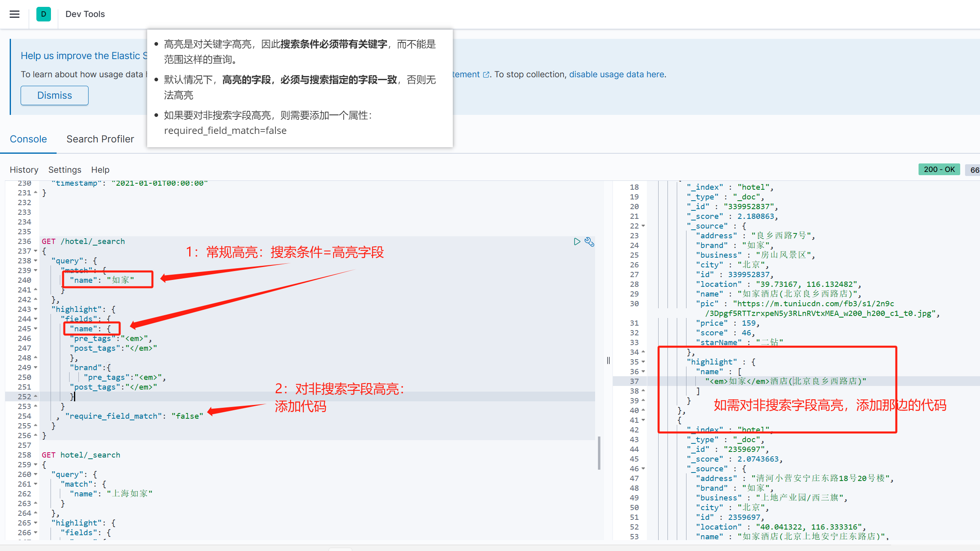The height and width of the screenshot is (551, 980).
Task: Follow the 'disable usage data here' link
Action: click(617, 74)
